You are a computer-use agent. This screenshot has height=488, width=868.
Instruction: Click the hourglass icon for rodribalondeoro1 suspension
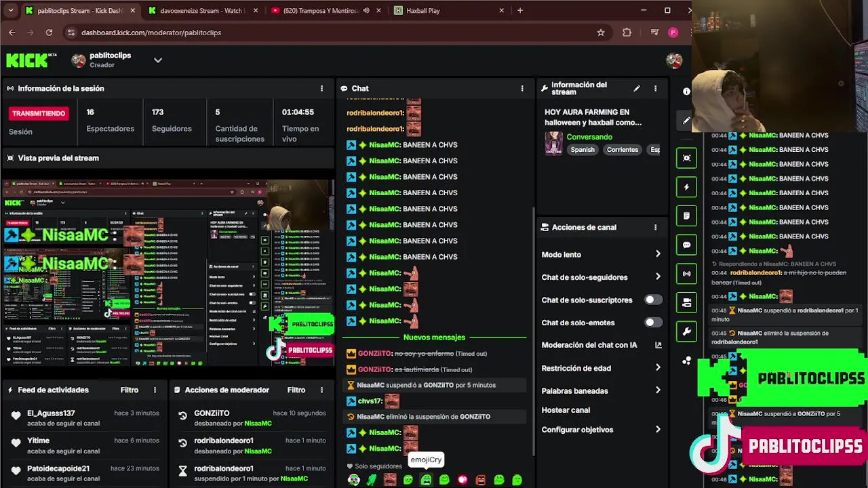pos(182,471)
